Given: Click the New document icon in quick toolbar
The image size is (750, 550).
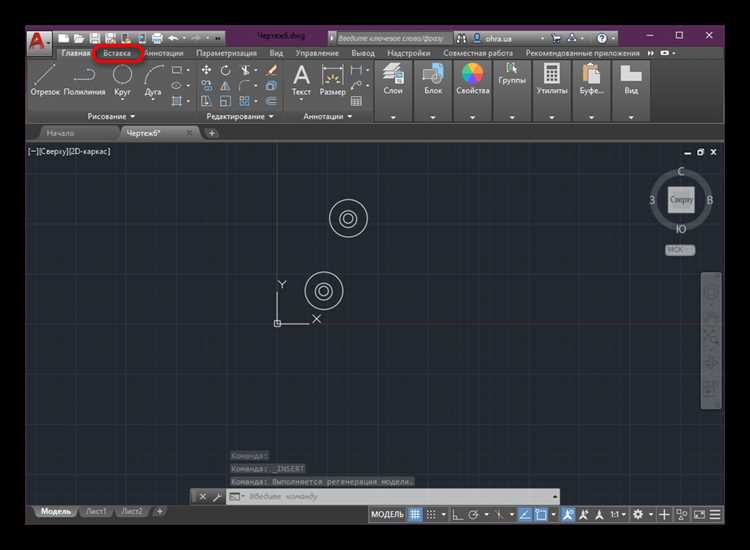Looking at the screenshot, I should (x=64, y=38).
